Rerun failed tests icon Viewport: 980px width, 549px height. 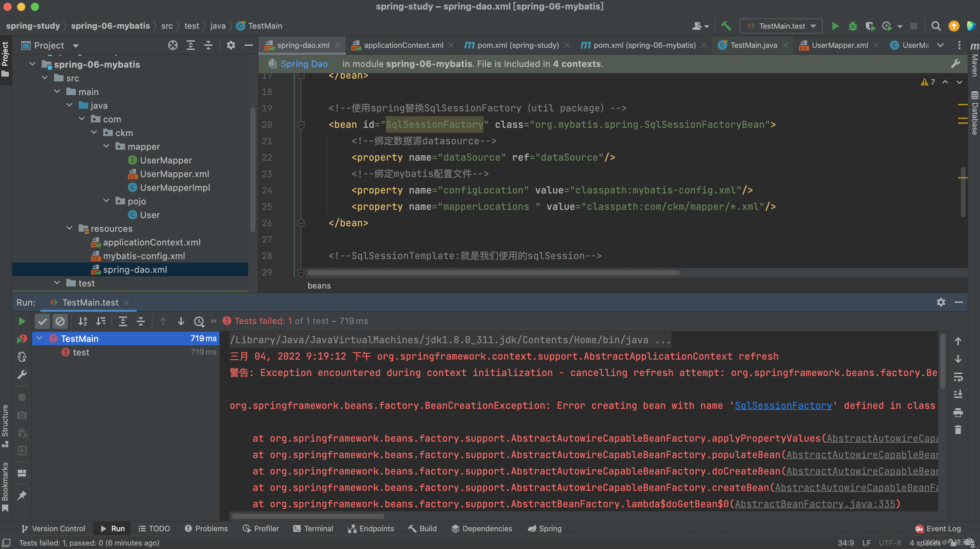(x=22, y=339)
